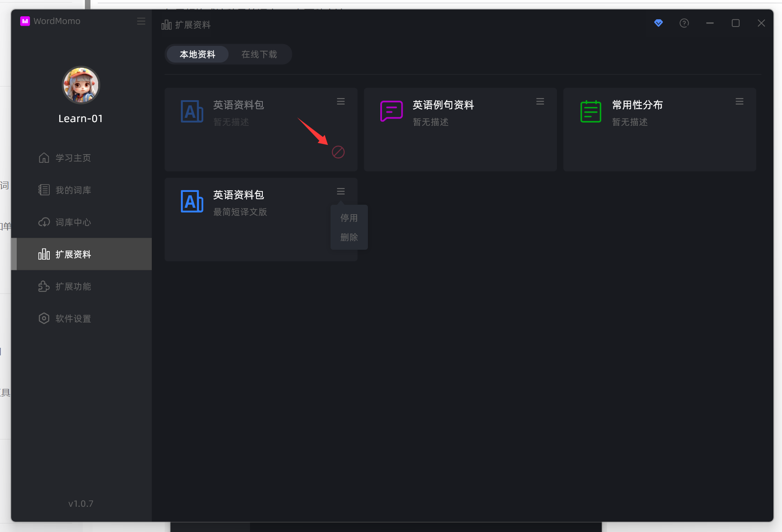This screenshot has width=782, height=532.
Task: Click the purple chat bubble icon
Action: (391, 111)
